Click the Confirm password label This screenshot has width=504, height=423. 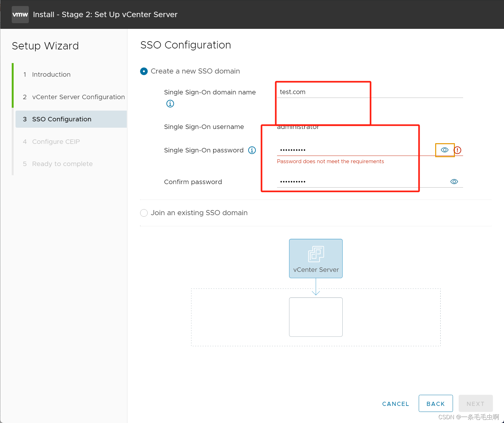pyautogui.click(x=193, y=182)
